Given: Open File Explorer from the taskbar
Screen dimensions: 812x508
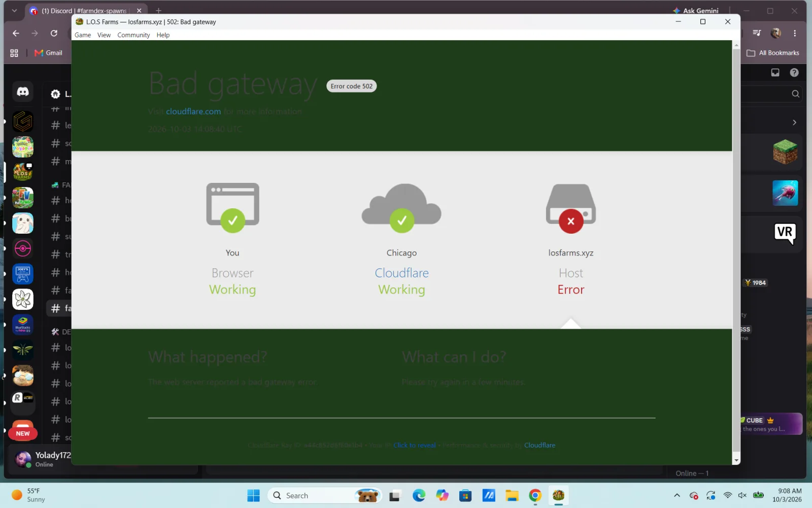Looking at the screenshot, I should [x=512, y=495].
